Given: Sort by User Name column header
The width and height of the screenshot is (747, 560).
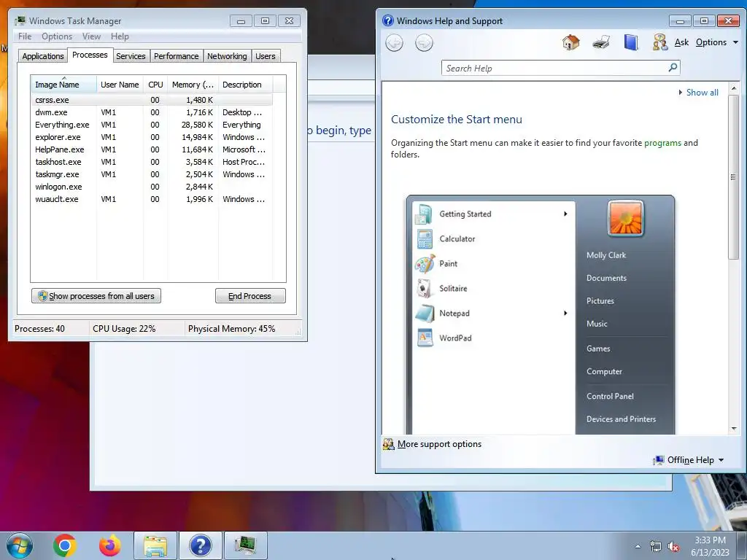Looking at the screenshot, I should click(120, 85).
